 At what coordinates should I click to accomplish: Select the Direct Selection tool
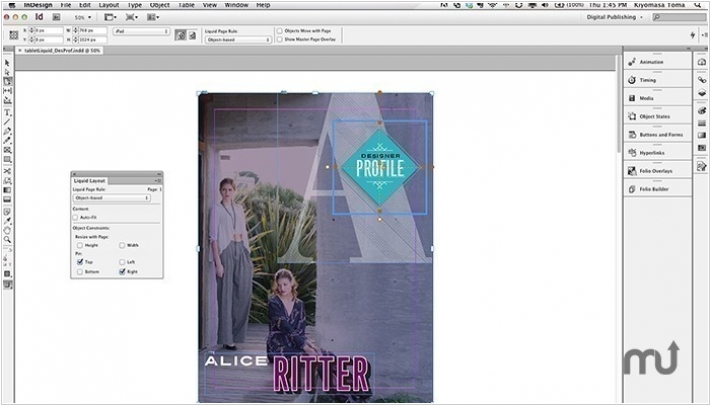7,72
